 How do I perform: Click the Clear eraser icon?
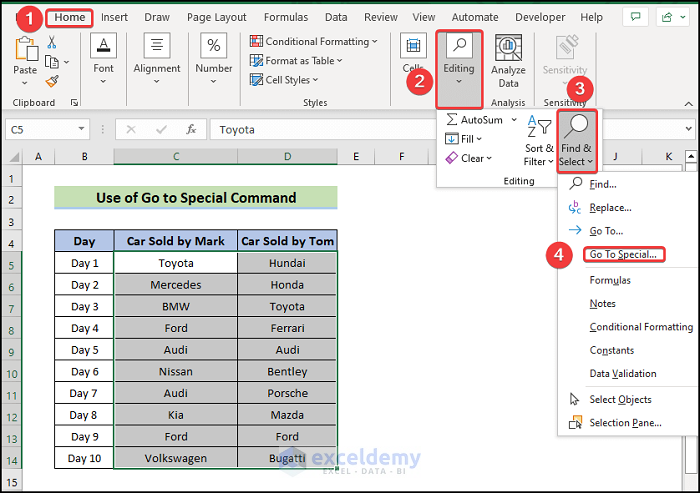[x=451, y=158]
